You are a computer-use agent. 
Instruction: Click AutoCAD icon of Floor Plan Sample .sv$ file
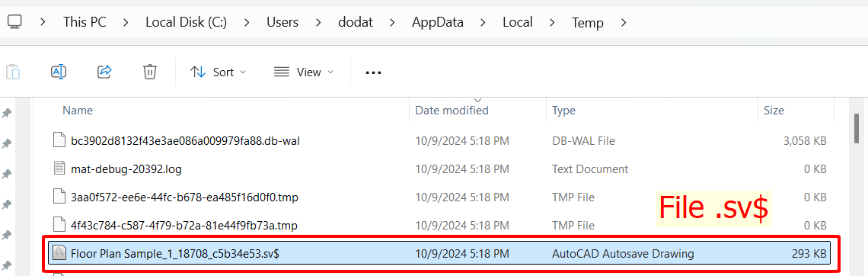59,253
